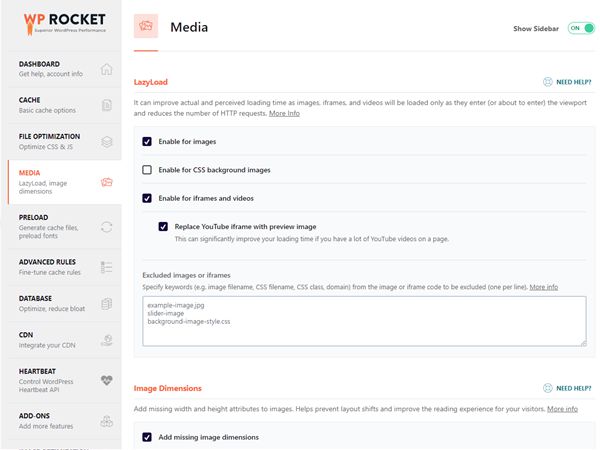This screenshot has width=600, height=450.
Task: Click the Dashboard home icon
Action: coord(107,69)
